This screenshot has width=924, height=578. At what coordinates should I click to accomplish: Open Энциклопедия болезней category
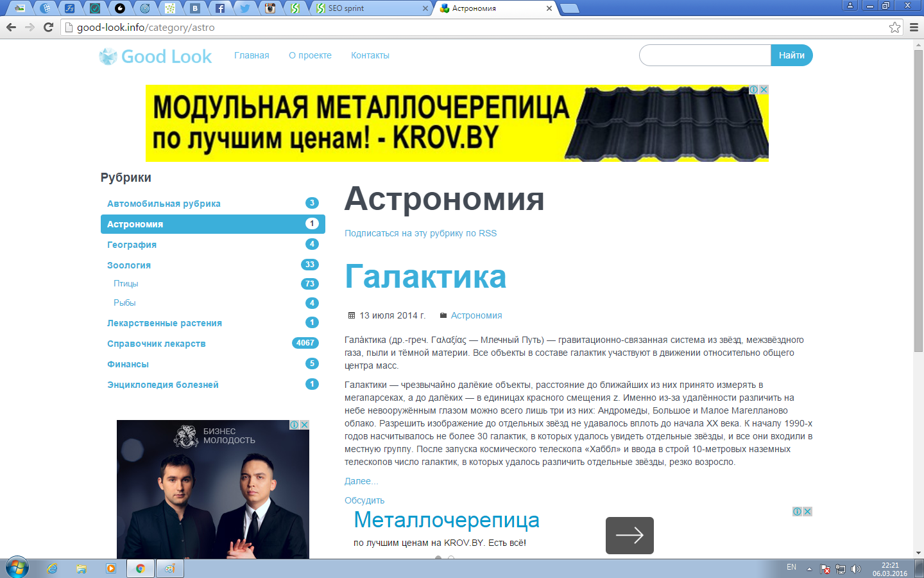(x=213, y=385)
